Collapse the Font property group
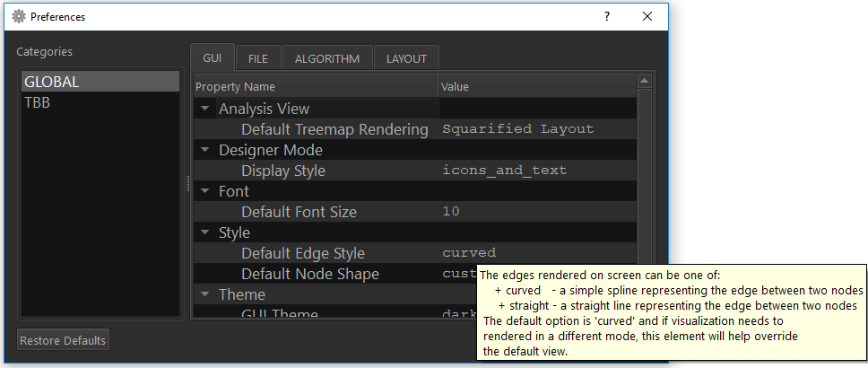The image size is (868, 368). pos(205,191)
